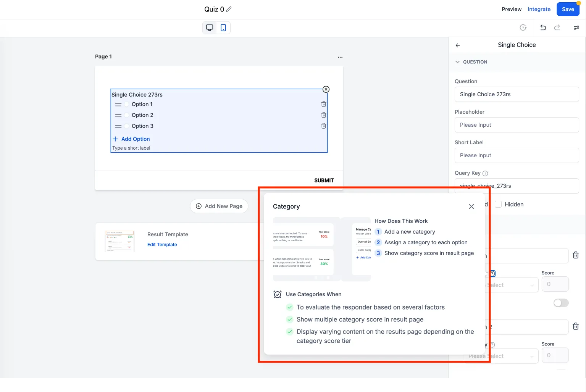The width and height of the screenshot is (586, 392).
Task: Click Single Choice 273rs question title
Action: [x=137, y=95]
